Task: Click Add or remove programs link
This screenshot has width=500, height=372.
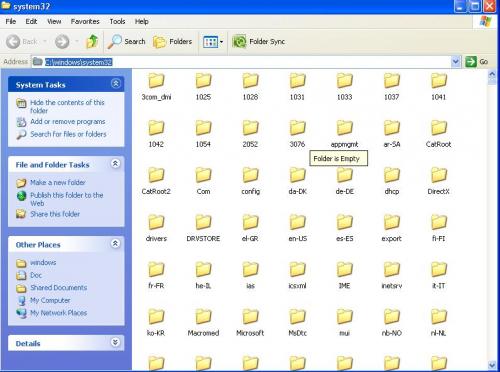Action: click(x=68, y=122)
